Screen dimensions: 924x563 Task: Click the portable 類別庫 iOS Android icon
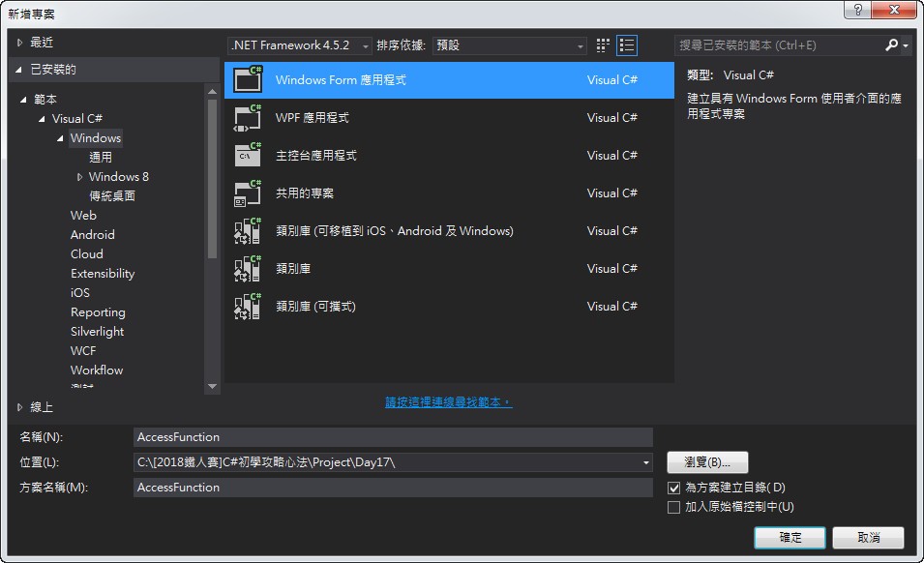248,231
